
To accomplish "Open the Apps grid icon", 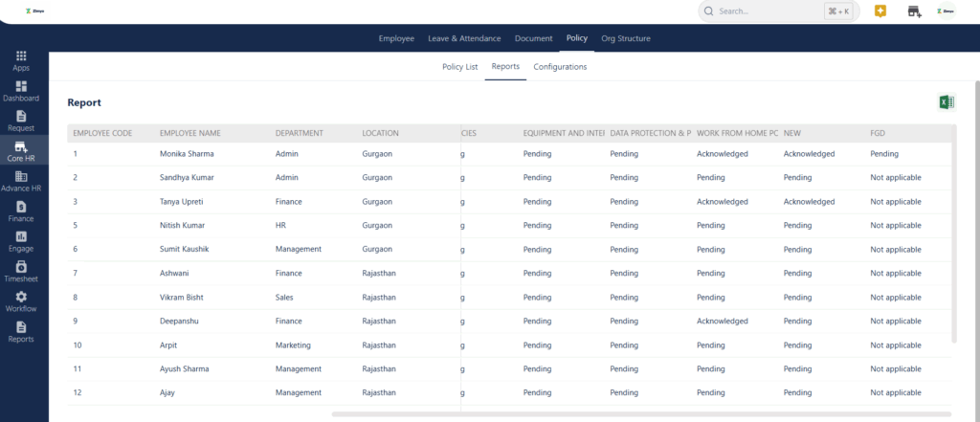I will click(21, 56).
